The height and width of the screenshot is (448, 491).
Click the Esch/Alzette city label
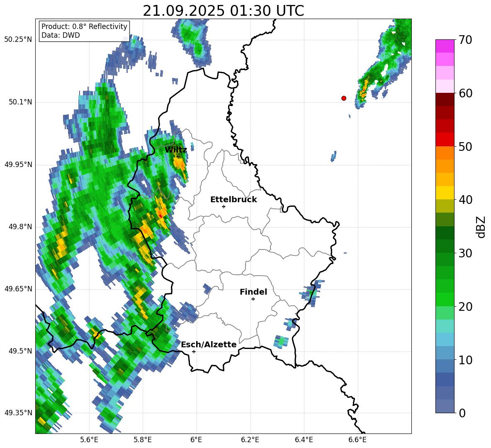click(x=209, y=344)
